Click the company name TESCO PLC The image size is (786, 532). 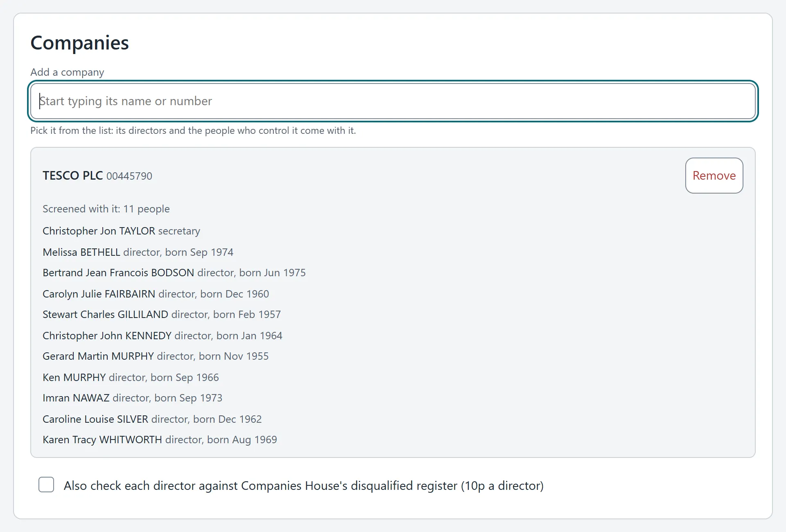tap(72, 176)
